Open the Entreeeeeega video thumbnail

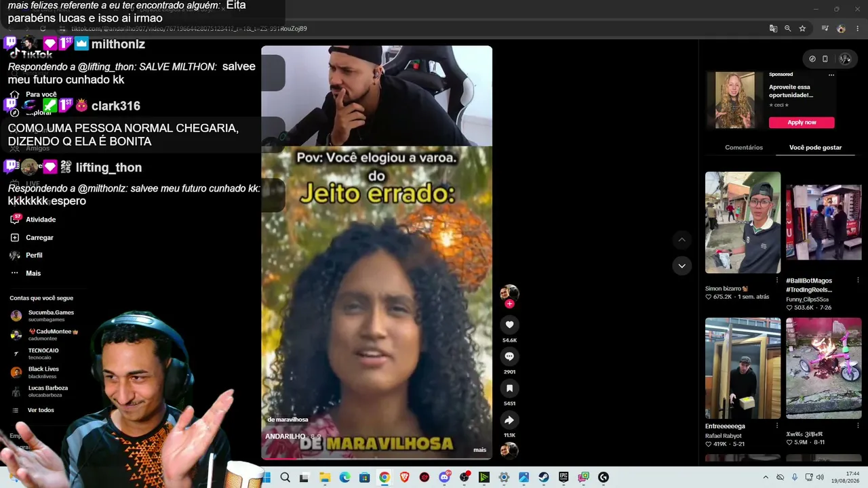click(x=743, y=368)
